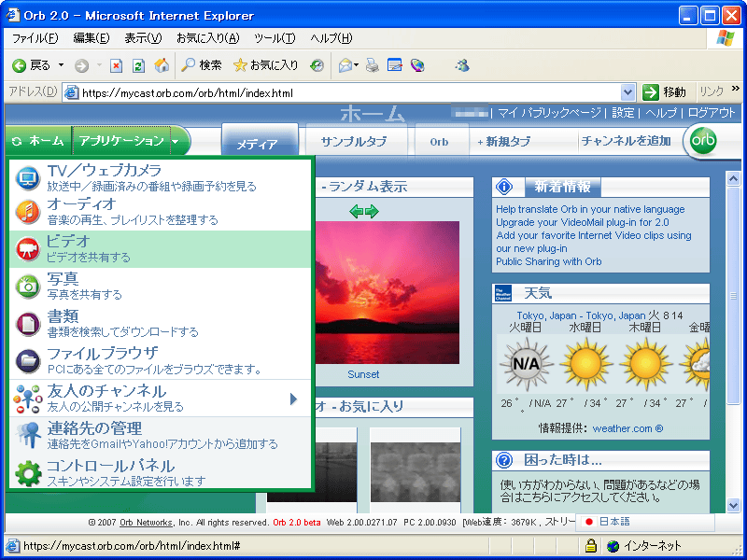Click the 新着情報 info icon
Viewport: 747px width, 560px height.
click(x=504, y=188)
